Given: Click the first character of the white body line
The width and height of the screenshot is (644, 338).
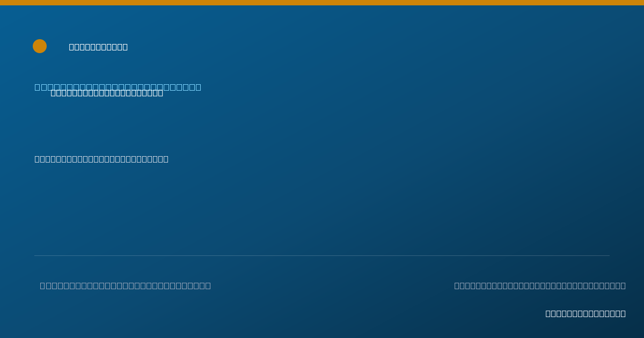Looking at the screenshot, I should (37, 159).
